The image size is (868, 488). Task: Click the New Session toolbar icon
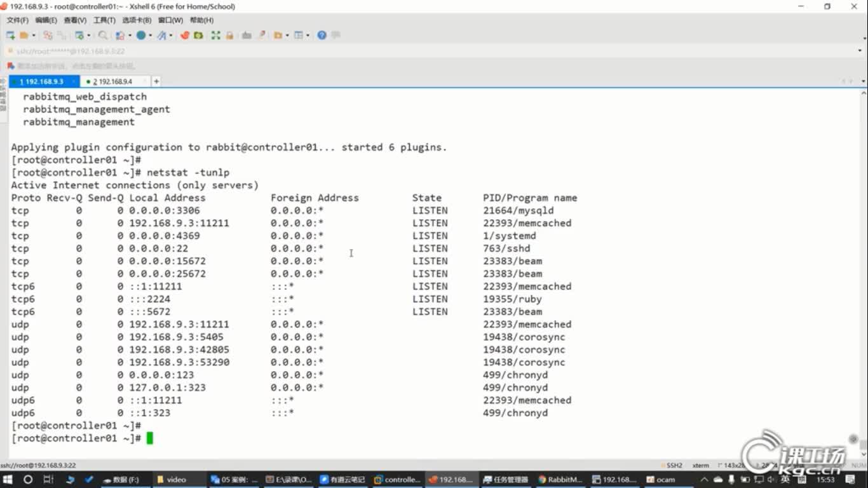10,36
